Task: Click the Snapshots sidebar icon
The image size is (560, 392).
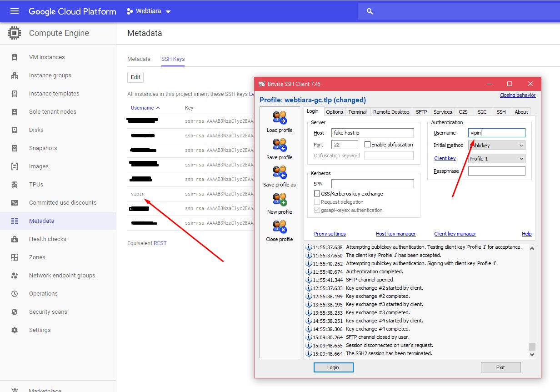Action: point(15,148)
